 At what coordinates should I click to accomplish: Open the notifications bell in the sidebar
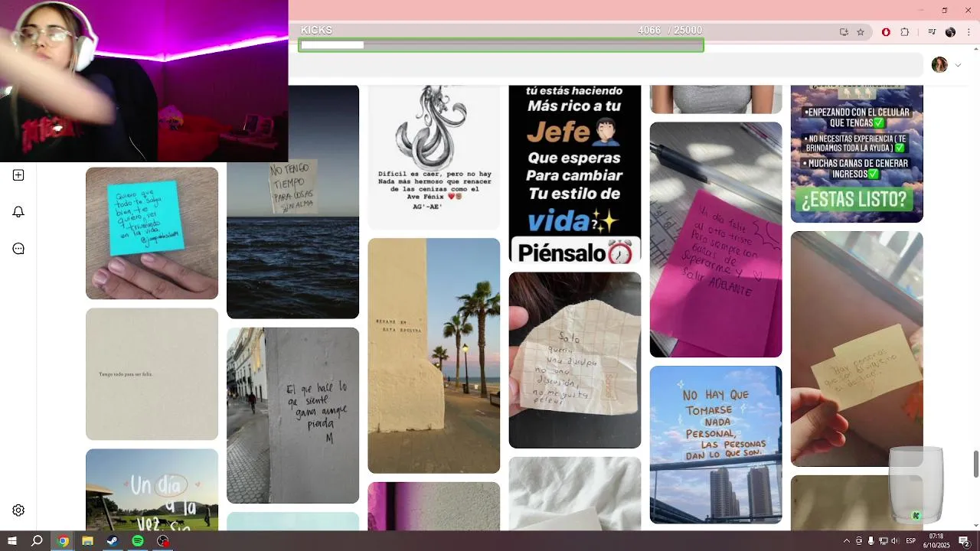(x=18, y=212)
